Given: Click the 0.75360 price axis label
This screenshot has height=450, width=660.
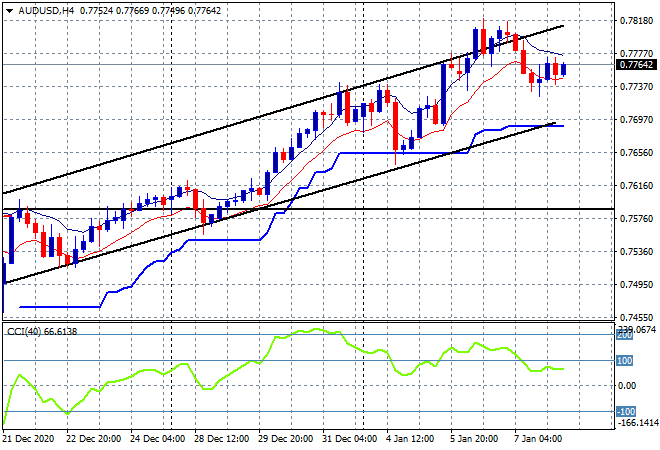Looking at the screenshot, I should point(636,252).
